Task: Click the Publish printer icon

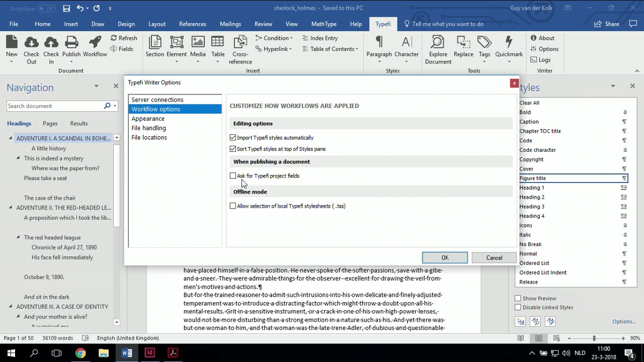Action: coord(71,42)
